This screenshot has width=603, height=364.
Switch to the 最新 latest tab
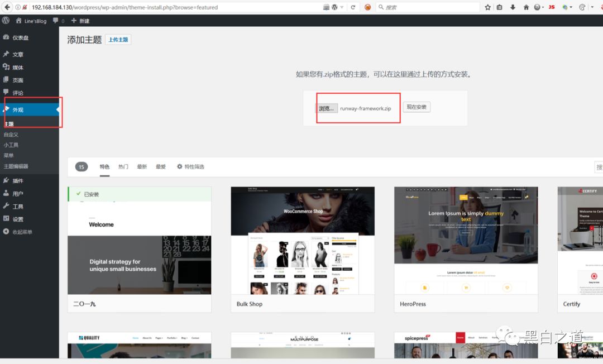point(142,166)
